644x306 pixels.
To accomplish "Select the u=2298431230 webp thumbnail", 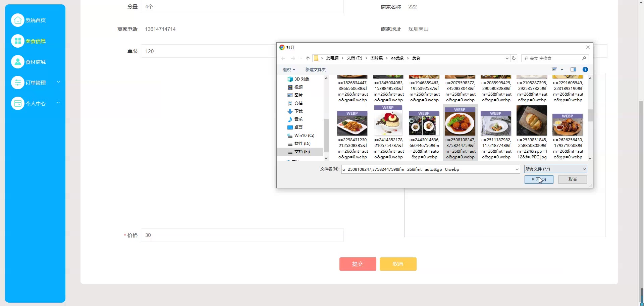I will 352,123.
